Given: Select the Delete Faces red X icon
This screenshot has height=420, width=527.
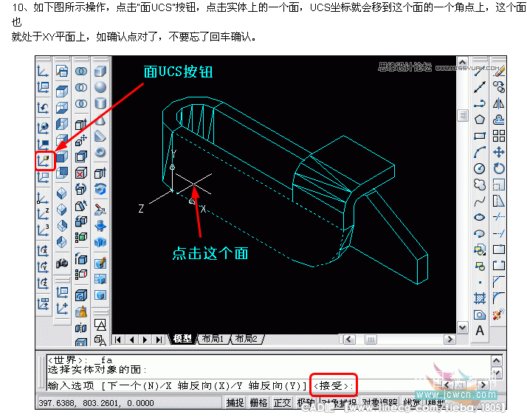Looking at the screenshot, I should 80,173.
